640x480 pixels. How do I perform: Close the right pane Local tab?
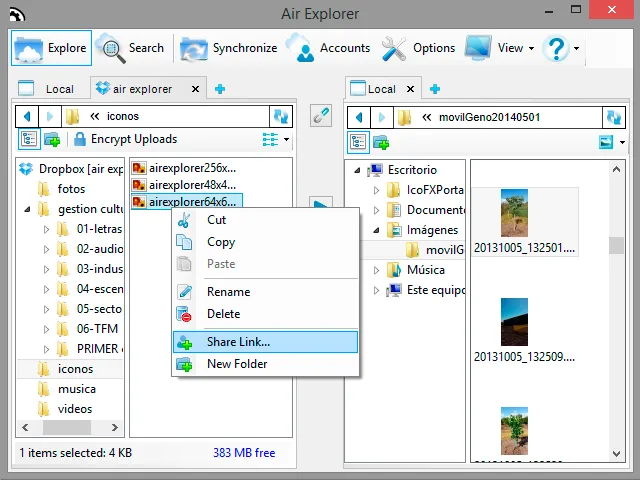pos(410,89)
